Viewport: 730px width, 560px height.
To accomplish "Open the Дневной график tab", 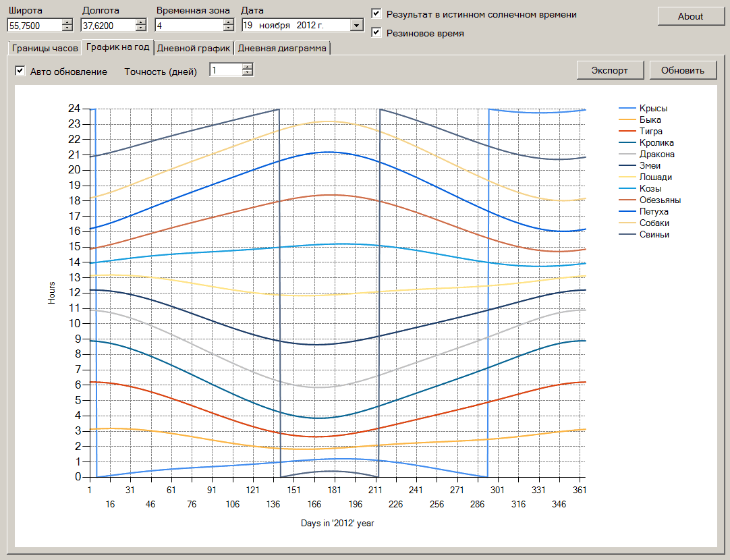I will [x=194, y=49].
